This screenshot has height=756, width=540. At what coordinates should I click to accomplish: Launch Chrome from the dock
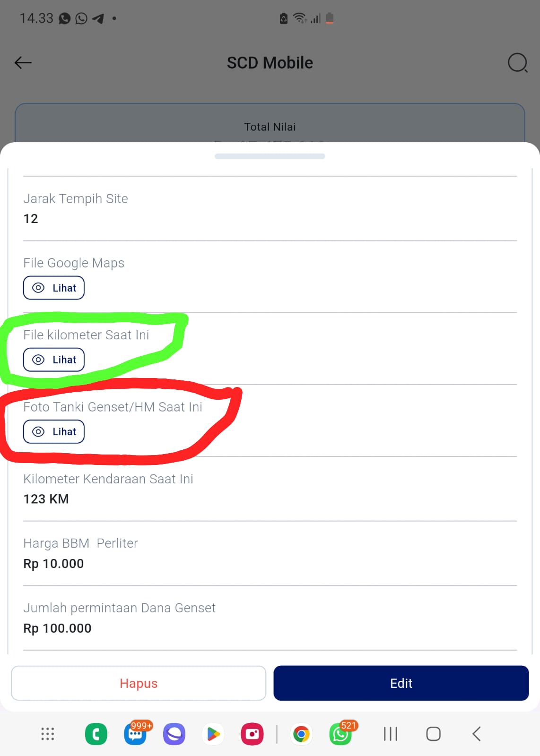point(301,734)
